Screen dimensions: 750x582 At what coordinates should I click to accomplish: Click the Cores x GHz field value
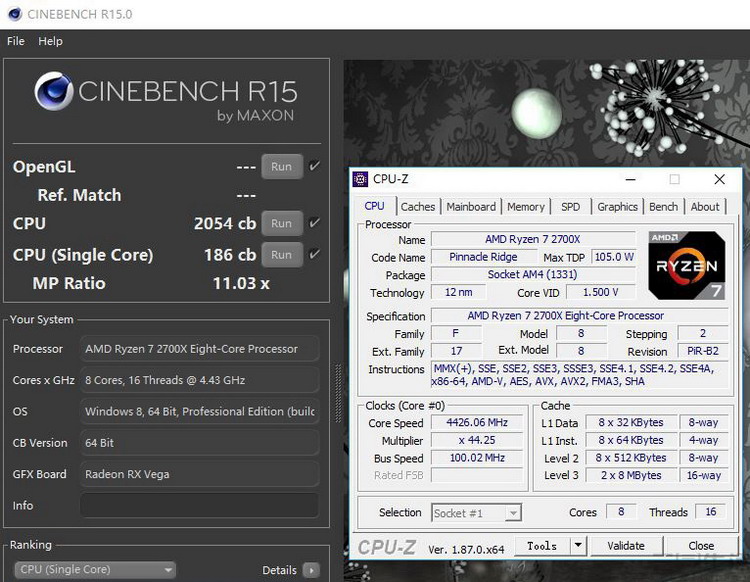(199, 380)
